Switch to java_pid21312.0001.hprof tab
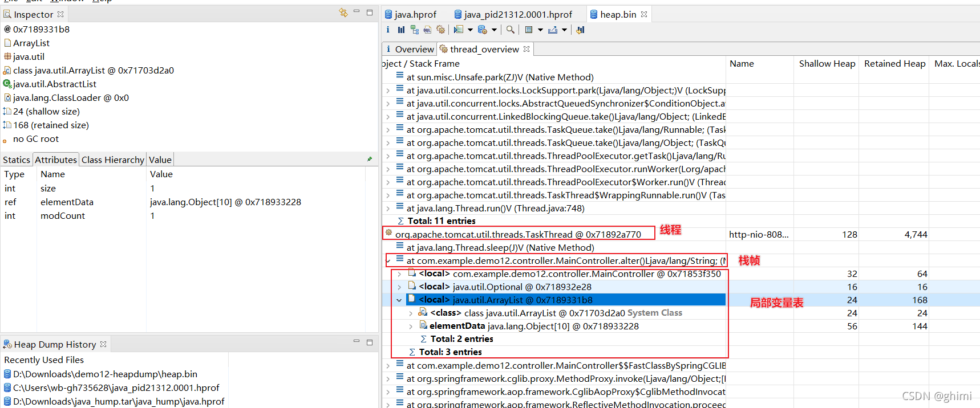980x408 pixels. pyautogui.click(x=513, y=15)
